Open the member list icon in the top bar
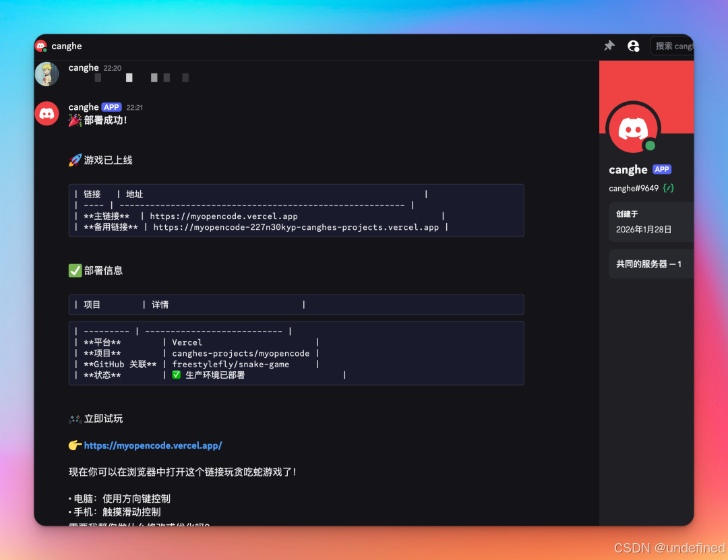 coord(633,46)
